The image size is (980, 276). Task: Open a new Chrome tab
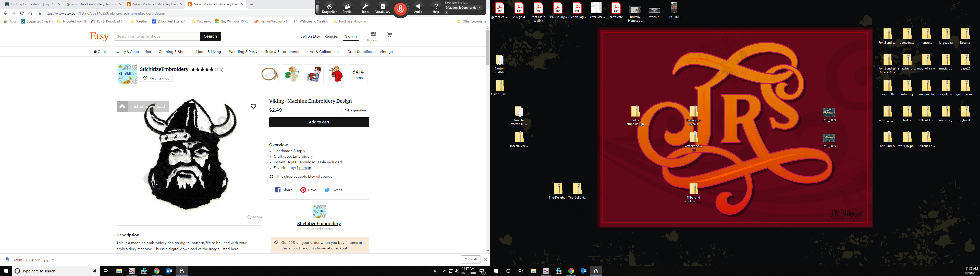pyautogui.click(x=252, y=5)
